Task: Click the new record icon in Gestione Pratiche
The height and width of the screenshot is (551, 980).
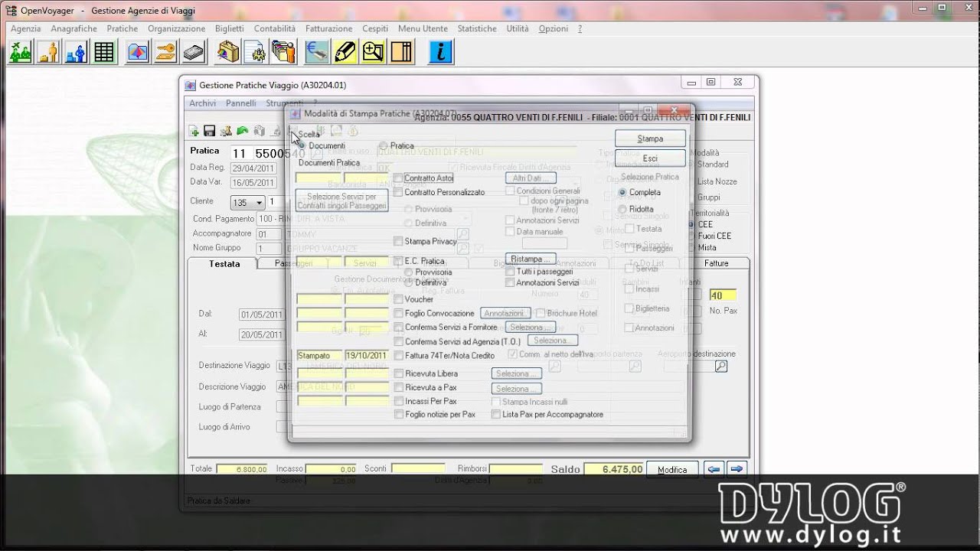Action: coord(194,132)
